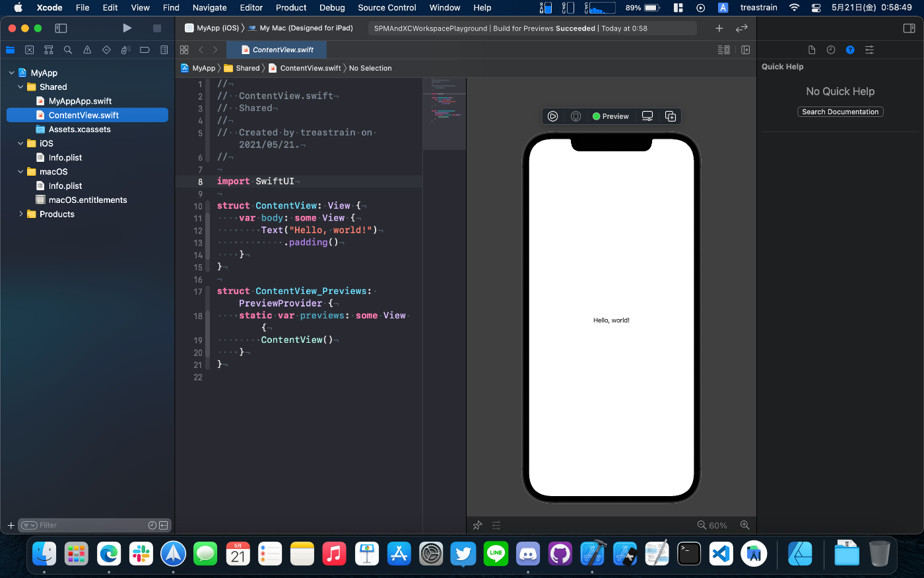The width and height of the screenshot is (924, 578).
Task: Open the related items grid menu
Action: (184, 50)
